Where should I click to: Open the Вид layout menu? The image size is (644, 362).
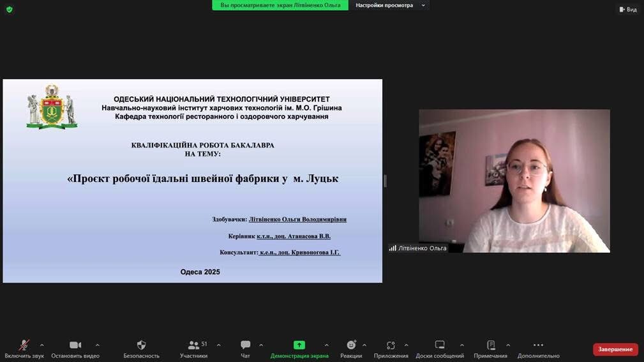pos(628,9)
